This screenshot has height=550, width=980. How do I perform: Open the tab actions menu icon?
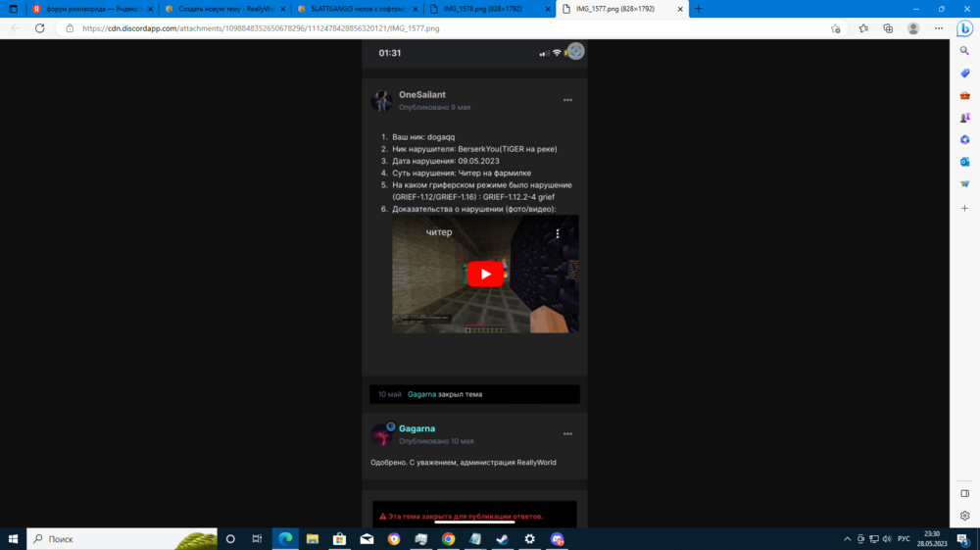click(13, 9)
